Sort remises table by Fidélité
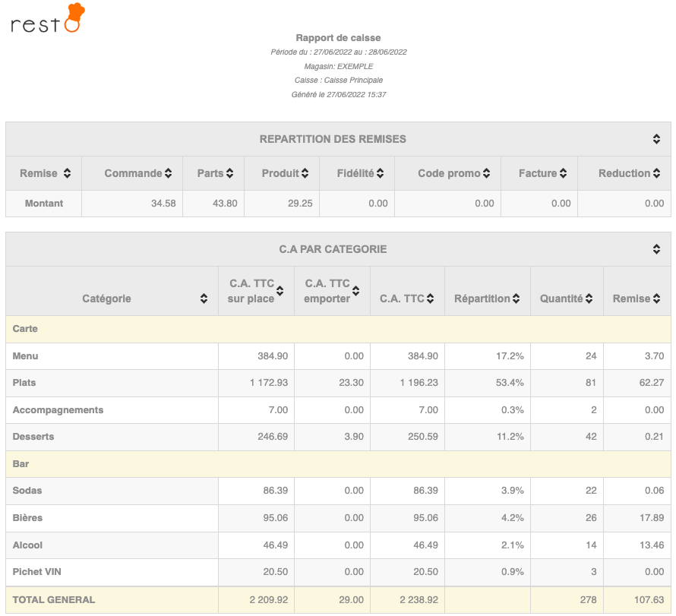 380,174
